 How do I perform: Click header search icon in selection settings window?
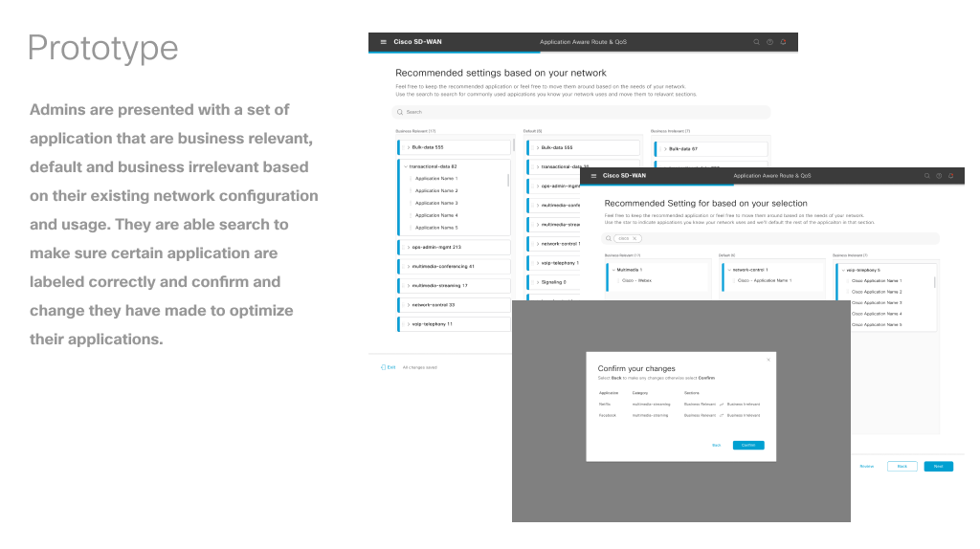pyautogui.click(x=926, y=175)
